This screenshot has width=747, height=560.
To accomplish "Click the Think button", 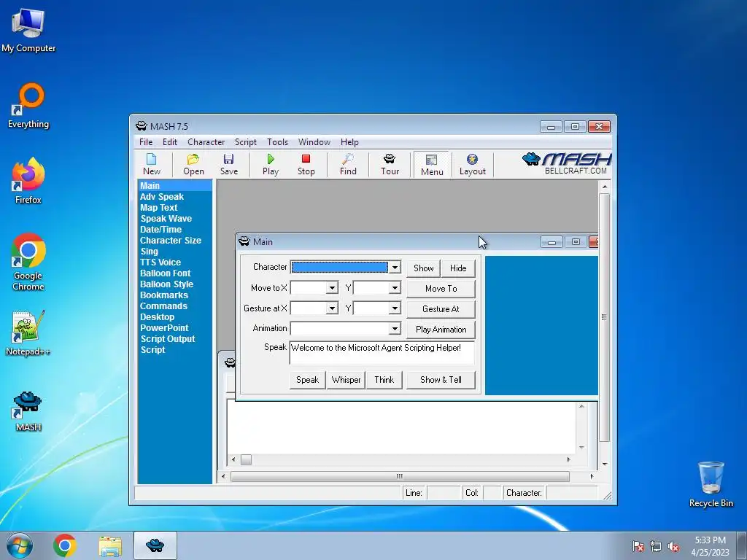I will (384, 379).
